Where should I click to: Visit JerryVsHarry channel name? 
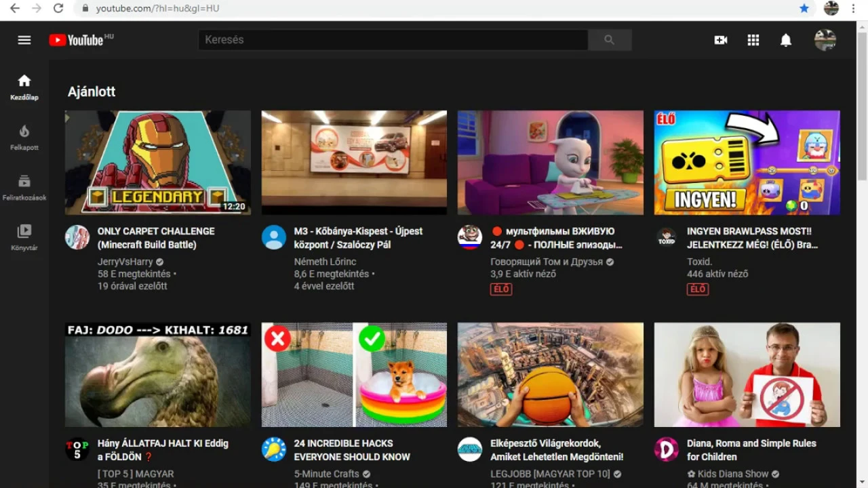[x=125, y=262]
